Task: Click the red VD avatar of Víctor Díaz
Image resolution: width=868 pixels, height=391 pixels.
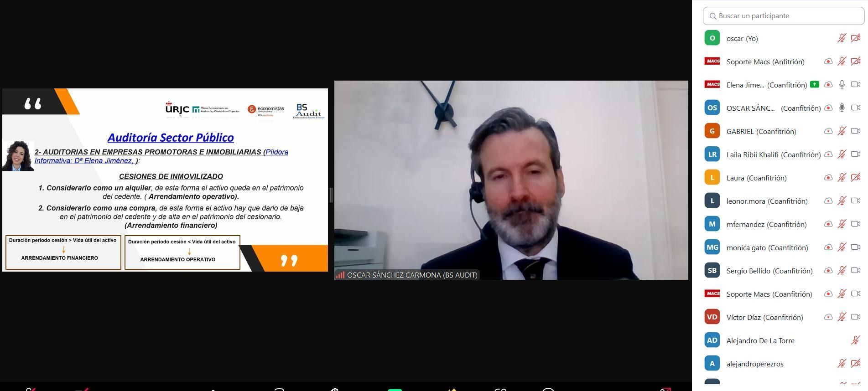Action: (x=712, y=317)
